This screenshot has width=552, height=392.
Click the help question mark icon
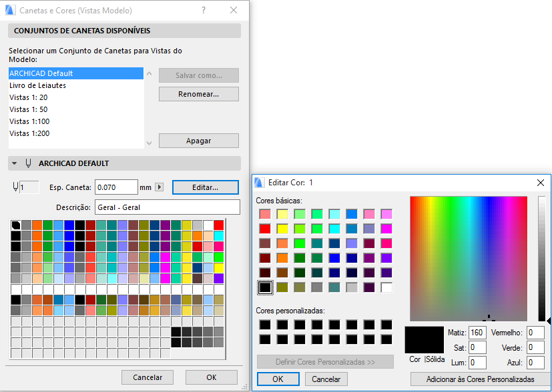point(203,10)
